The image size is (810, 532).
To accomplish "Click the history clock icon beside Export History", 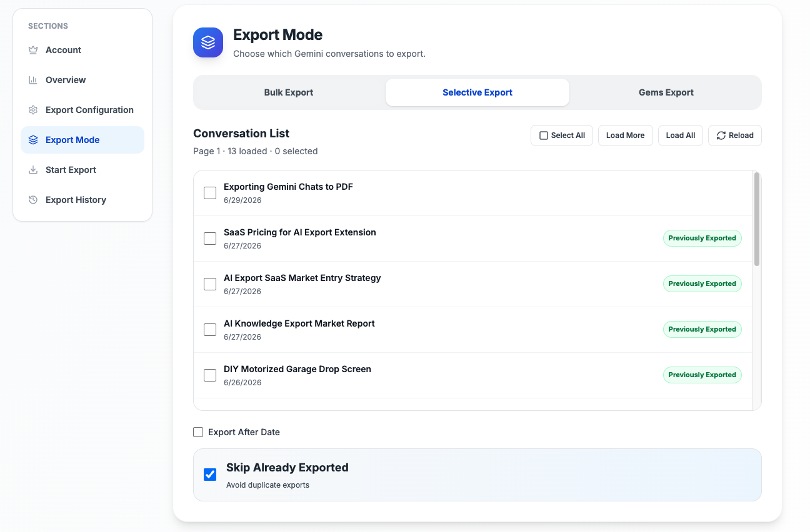I will pos(33,200).
